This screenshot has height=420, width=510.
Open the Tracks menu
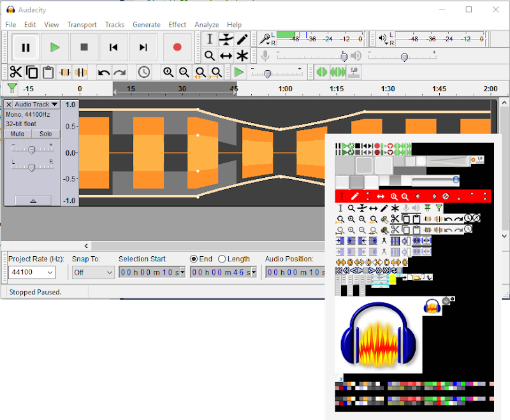click(115, 25)
